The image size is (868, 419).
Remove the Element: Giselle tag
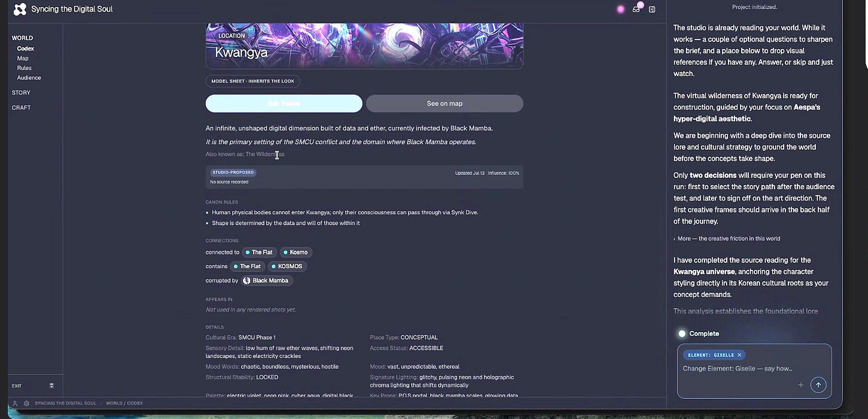[x=739, y=355]
